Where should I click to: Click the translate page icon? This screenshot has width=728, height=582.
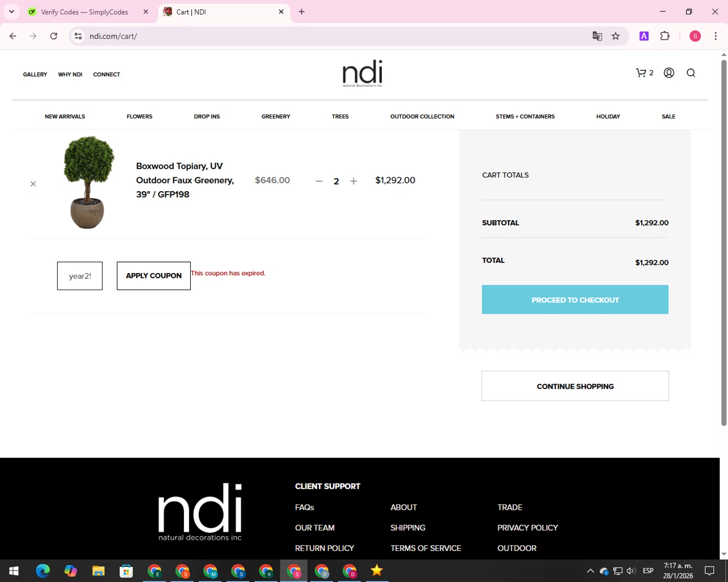click(597, 36)
